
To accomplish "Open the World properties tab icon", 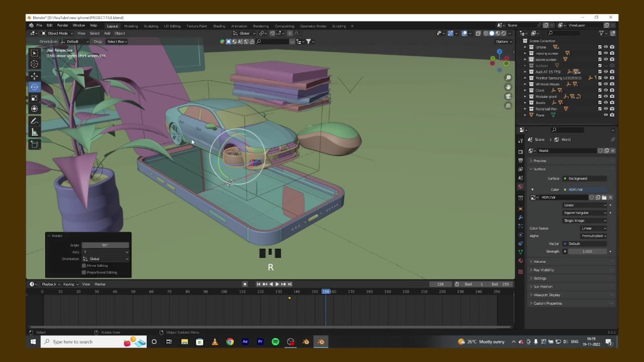I will click(x=521, y=187).
